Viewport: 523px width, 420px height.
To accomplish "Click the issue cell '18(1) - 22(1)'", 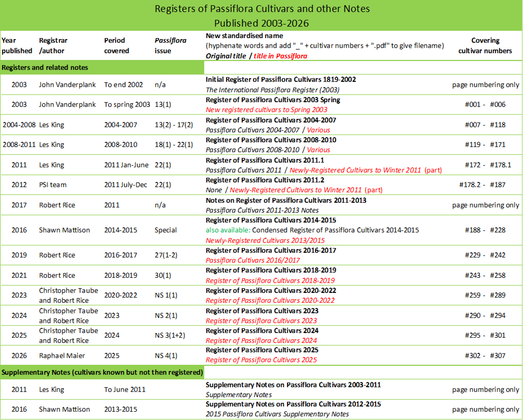I will (174, 144).
